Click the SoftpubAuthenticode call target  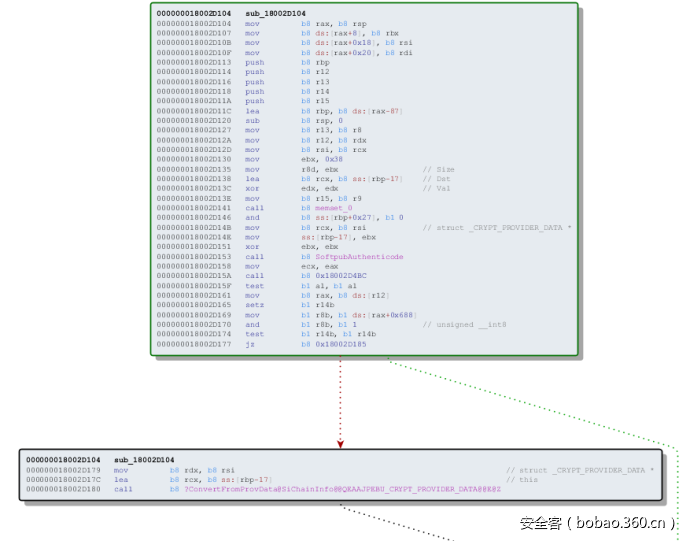(x=359, y=257)
